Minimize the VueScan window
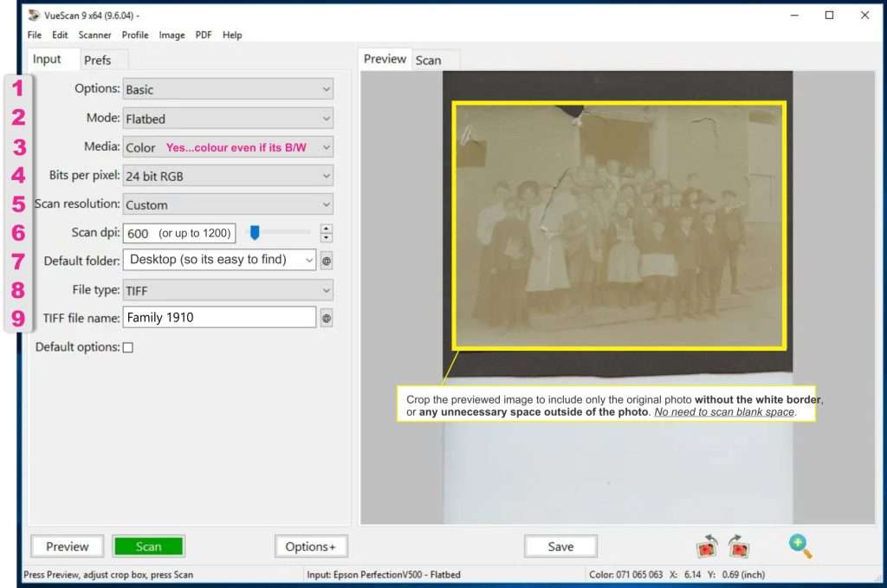 tap(794, 16)
